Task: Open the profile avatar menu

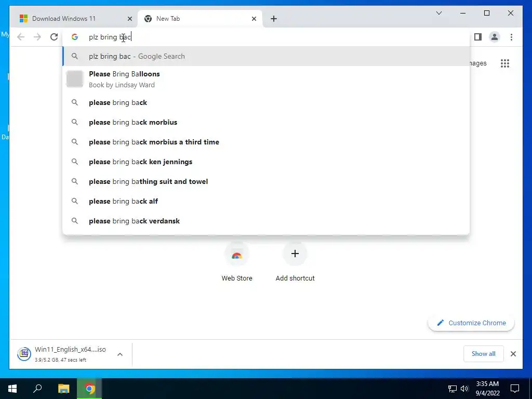Action: (495, 37)
